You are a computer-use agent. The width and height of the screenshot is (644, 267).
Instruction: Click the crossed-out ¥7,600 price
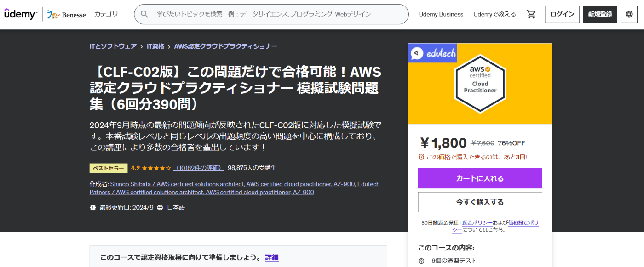pos(483,143)
